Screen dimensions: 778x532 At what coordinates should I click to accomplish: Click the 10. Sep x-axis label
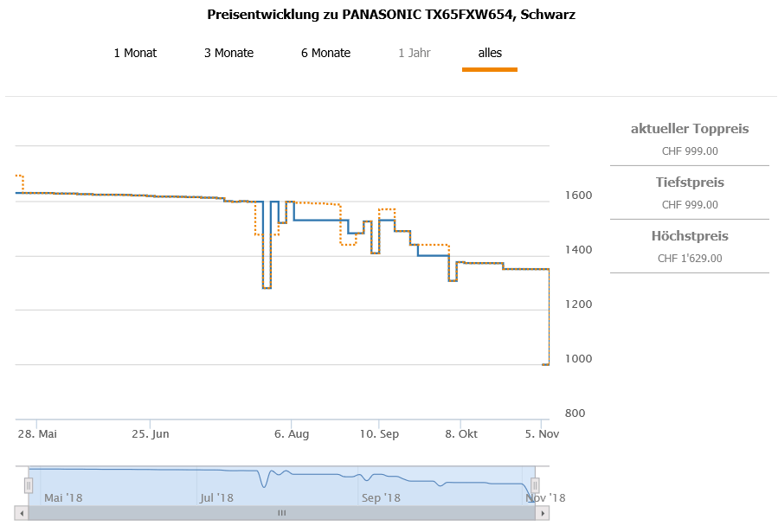pos(380,433)
